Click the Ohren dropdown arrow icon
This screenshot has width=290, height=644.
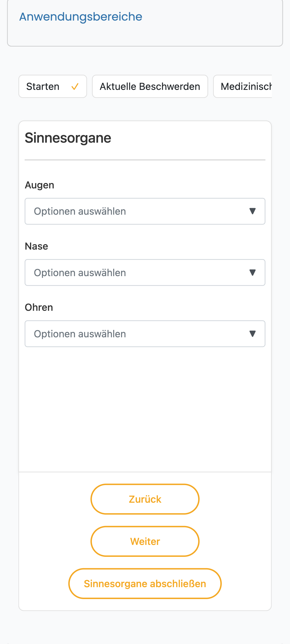(252, 334)
